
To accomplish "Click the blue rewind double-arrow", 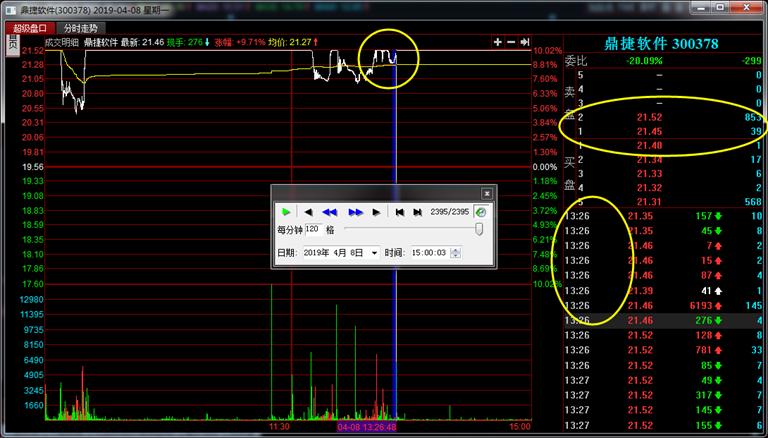I will (x=329, y=212).
